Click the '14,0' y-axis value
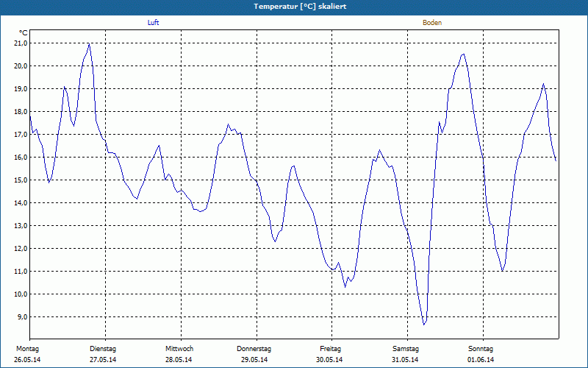 (21, 203)
